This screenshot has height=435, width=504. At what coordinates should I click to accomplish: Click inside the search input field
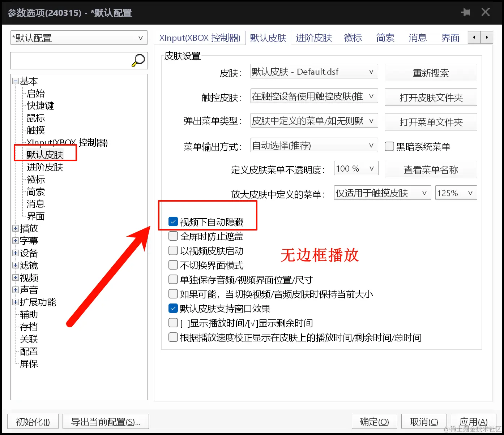[72, 60]
